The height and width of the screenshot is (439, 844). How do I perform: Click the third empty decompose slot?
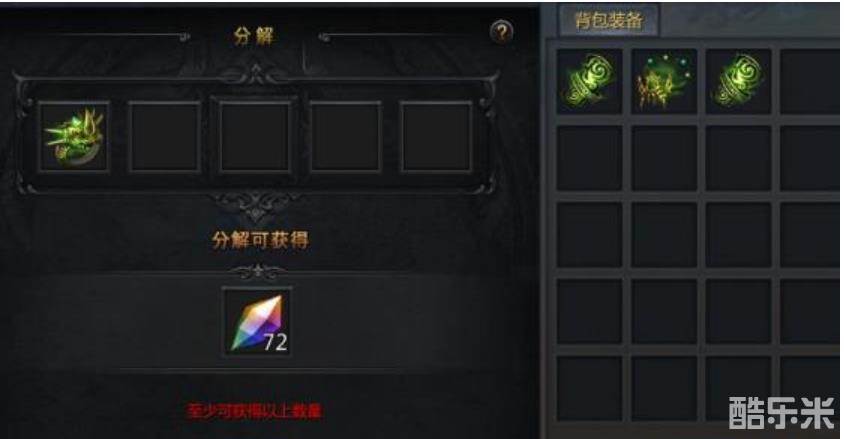255,137
